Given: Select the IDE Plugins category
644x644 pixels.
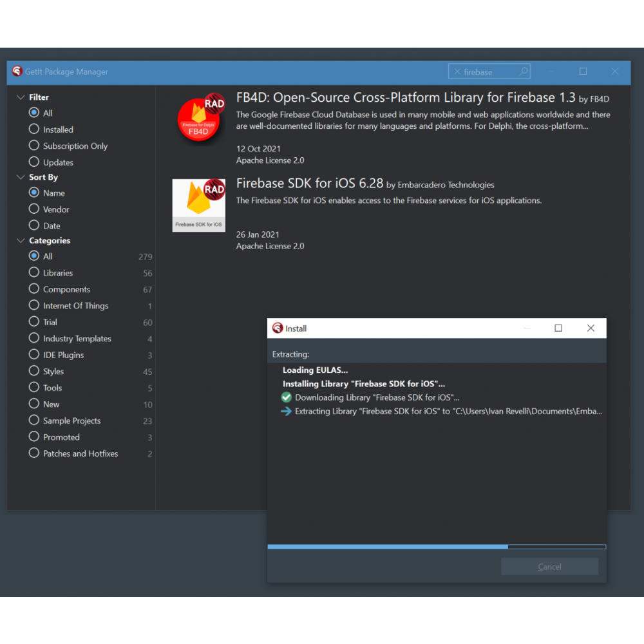Looking at the screenshot, I should (34, 355).
